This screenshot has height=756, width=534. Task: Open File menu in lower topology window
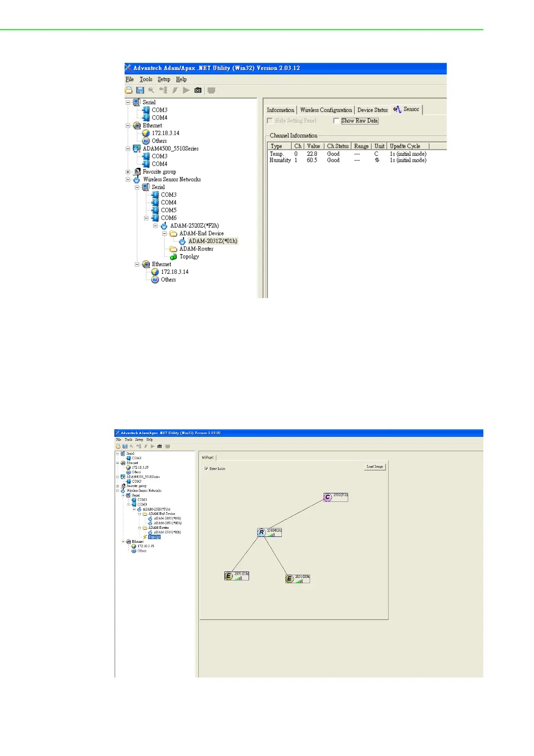coord(118,440)
